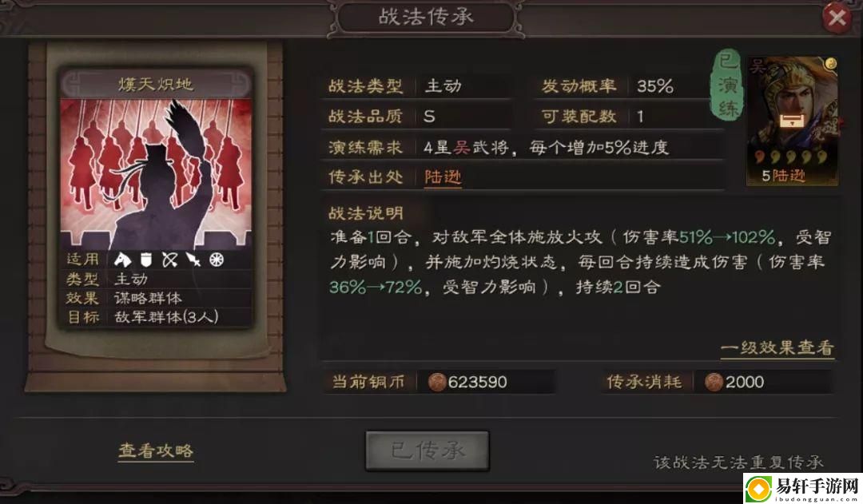Click the 已演练 green stamp
The height and width of the screenshot is (504, 863).
pyautogui.click(x=728, y=84)
